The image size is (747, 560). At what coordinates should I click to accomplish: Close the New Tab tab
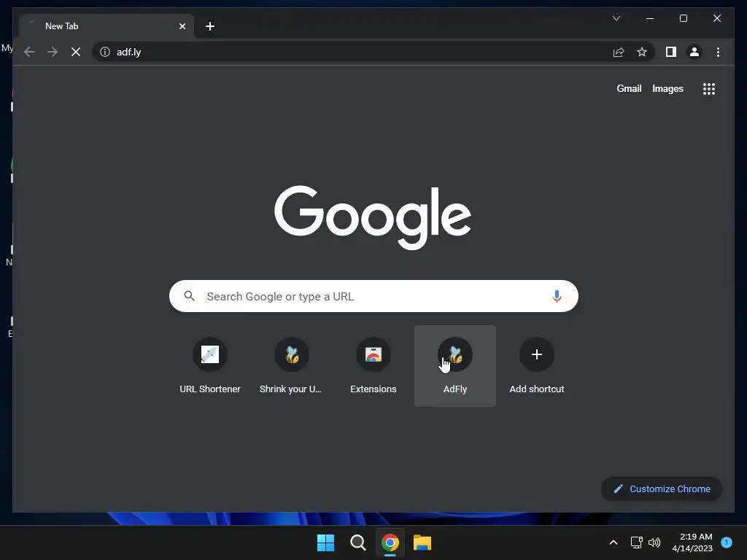182,26
